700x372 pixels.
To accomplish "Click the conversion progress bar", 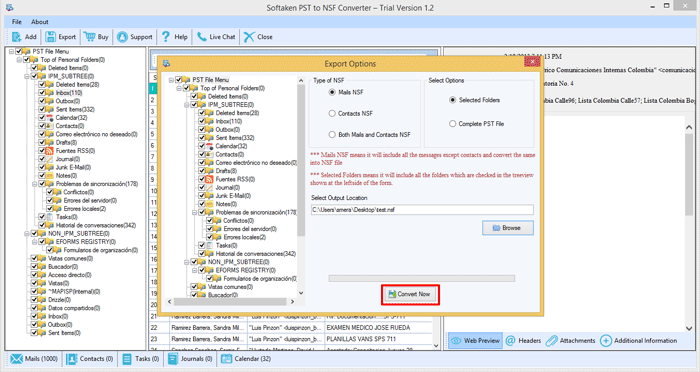I will (x=421, y=278).
